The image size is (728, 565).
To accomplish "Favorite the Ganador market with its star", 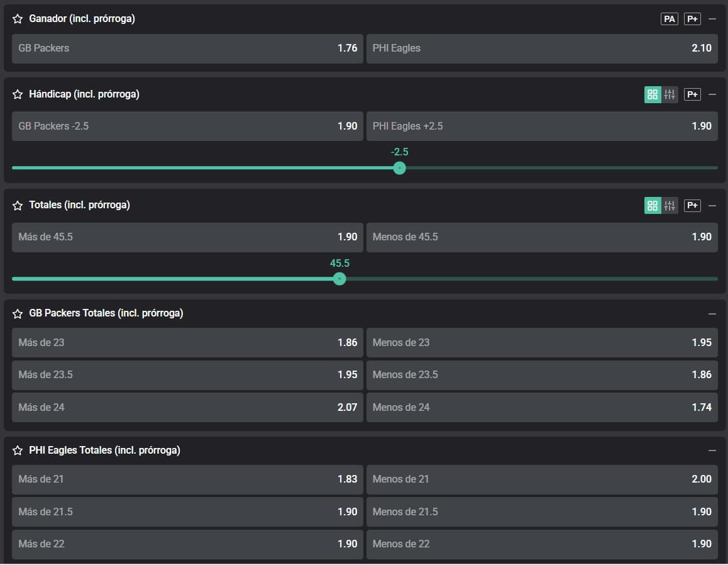I will pyautogui.click(x=18, y=20).
